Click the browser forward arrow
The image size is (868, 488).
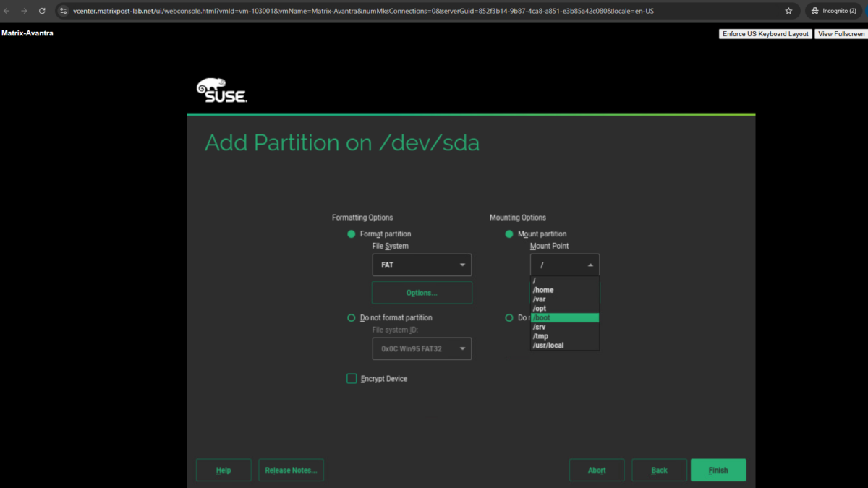[x=25, y=11]
